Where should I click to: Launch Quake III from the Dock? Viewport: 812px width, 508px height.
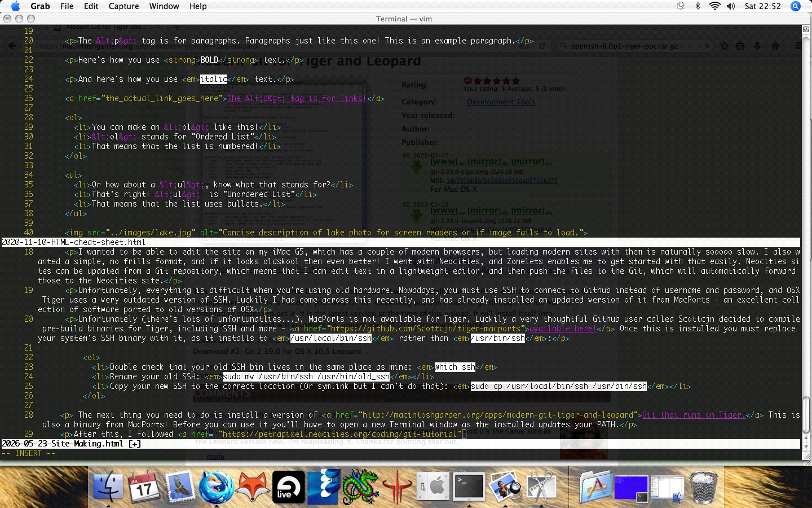(397, 487)
